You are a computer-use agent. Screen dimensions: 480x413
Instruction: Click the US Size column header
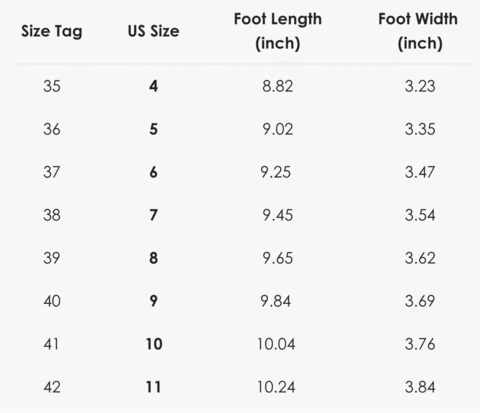tap(153, 31)
